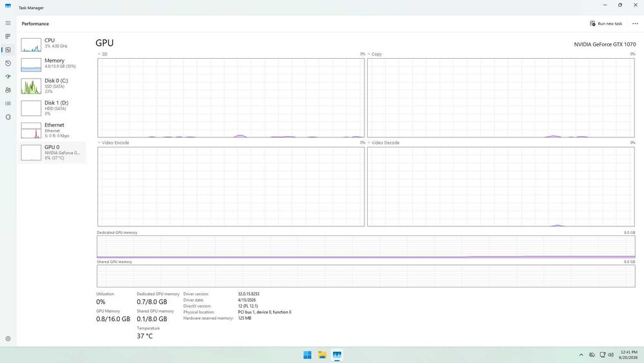This screenshot has width=644, height=363.
Task: Click the Dedicated GPU memory graph
Action: tap(366, 247)
